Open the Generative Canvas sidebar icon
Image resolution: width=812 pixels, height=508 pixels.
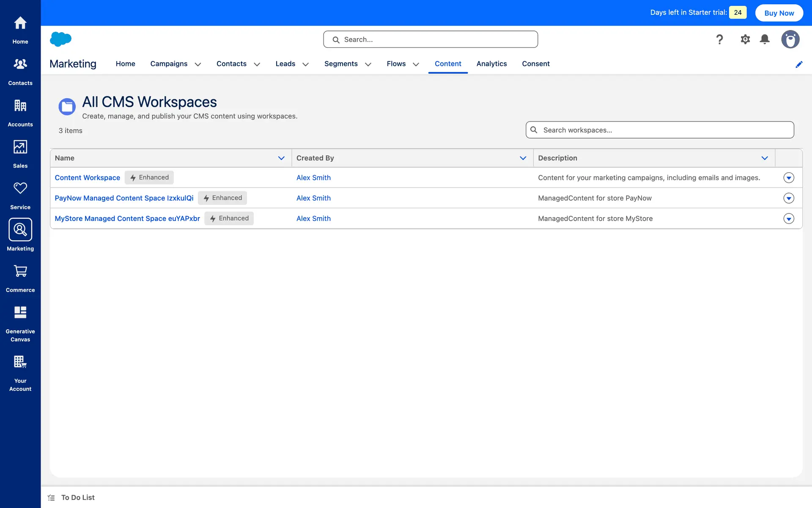[x=20, y=313]
